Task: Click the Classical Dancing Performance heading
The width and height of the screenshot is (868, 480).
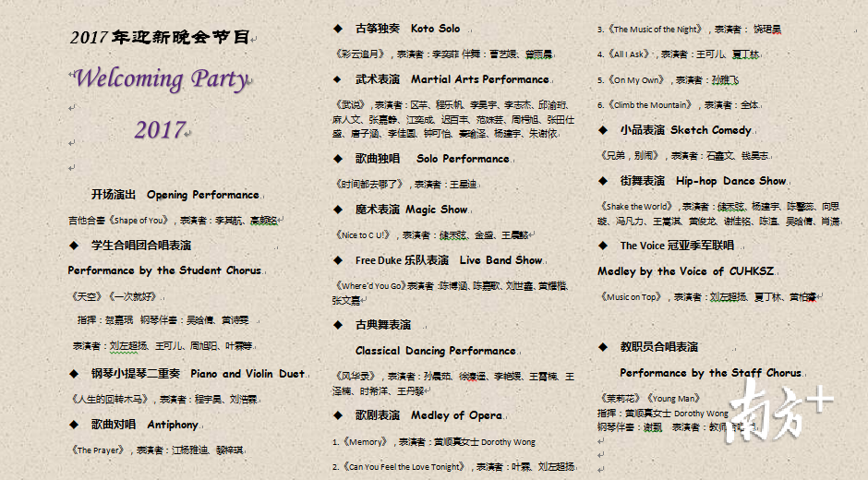Action: click(435, 351)
